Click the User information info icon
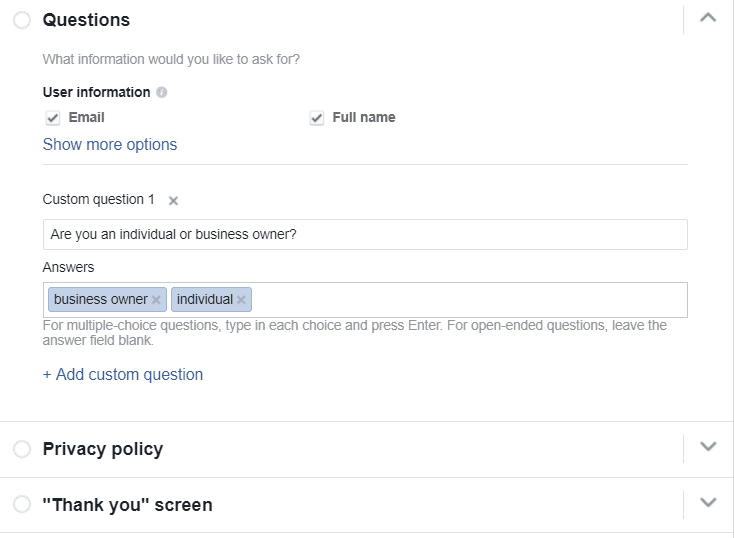The image size is (734, 538). pyautogui.click(x=162, y=92)
